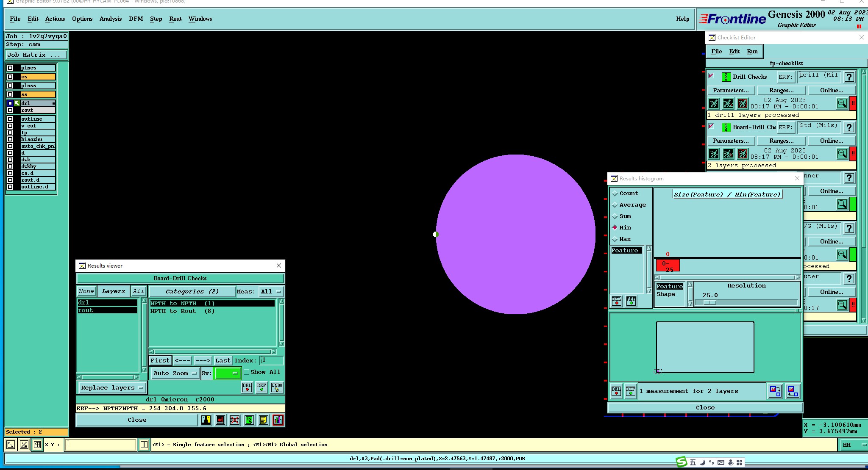Click the crossed-out REF icon in Results viewer
This screenshot has width=868, height=470.
coord(235,420)
